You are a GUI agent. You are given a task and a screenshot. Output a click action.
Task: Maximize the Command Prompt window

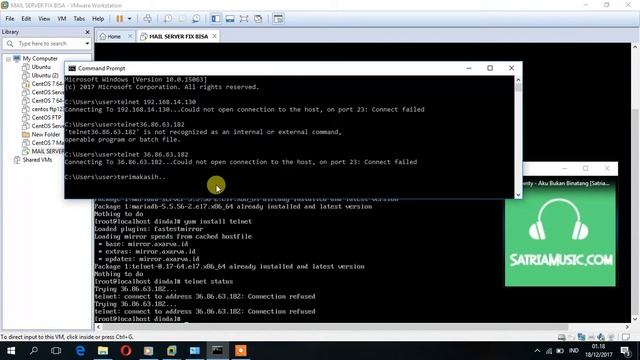click(490, 68)
